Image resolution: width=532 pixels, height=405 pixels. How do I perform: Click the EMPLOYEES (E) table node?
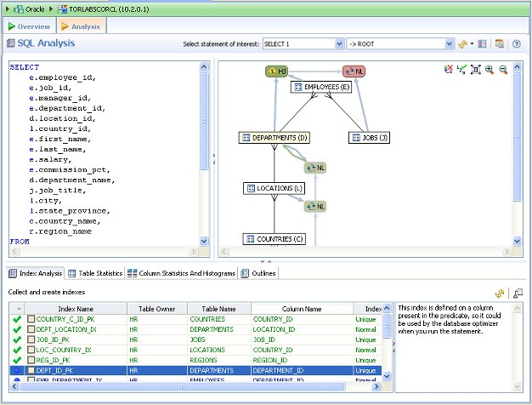click(x=321, y=87)
